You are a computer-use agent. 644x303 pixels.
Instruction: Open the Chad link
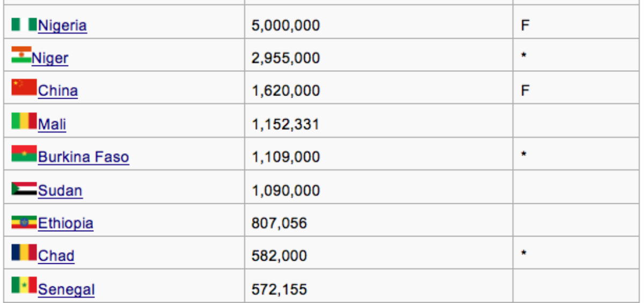click(x=56, y=256)
